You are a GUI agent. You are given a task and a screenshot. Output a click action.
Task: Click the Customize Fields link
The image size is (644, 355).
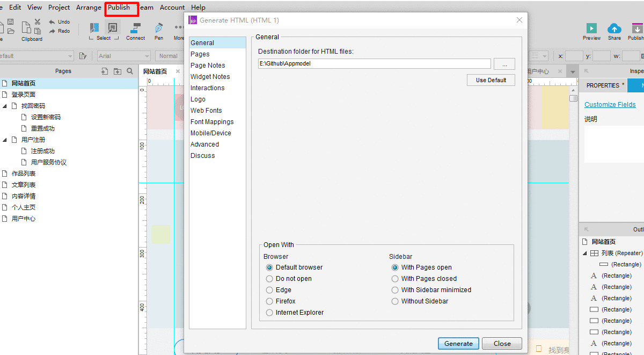coord(610,105)
